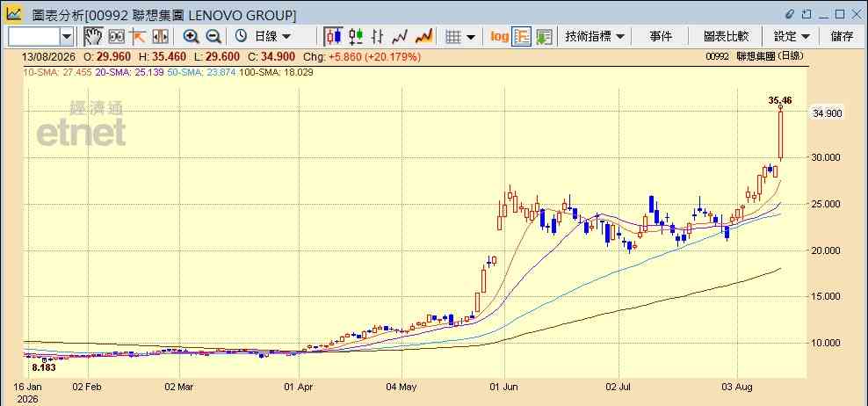
Task: Click the 儲存 save button
Action: tap(842, 37)
